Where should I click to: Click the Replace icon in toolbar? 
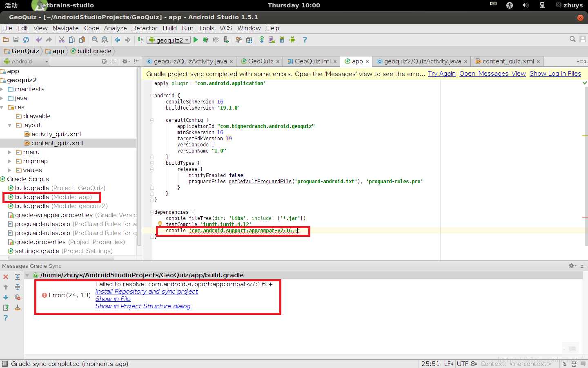point(105,40)
